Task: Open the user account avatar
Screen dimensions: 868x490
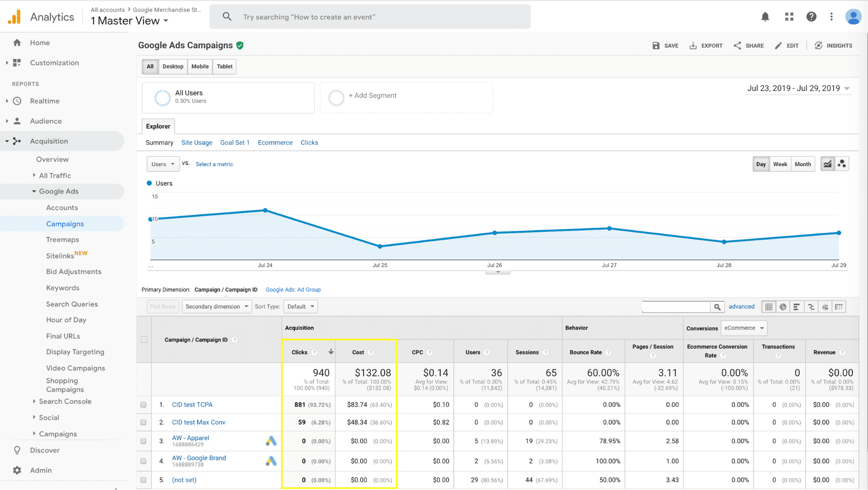Action: click(853, 17)
